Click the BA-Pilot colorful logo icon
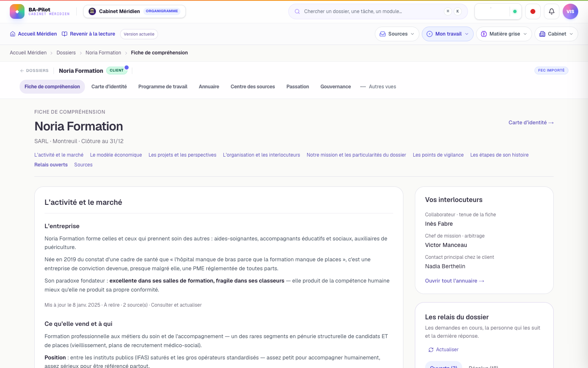588x368 pixels. [x=17, y=11]
